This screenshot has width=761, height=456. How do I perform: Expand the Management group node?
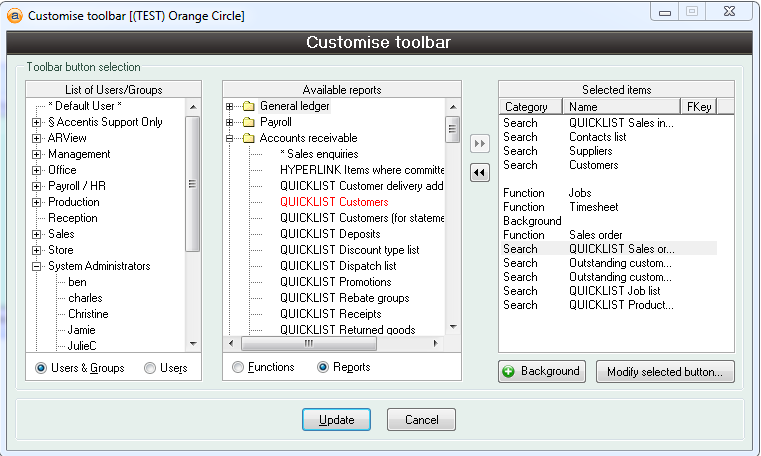[37, 154]
